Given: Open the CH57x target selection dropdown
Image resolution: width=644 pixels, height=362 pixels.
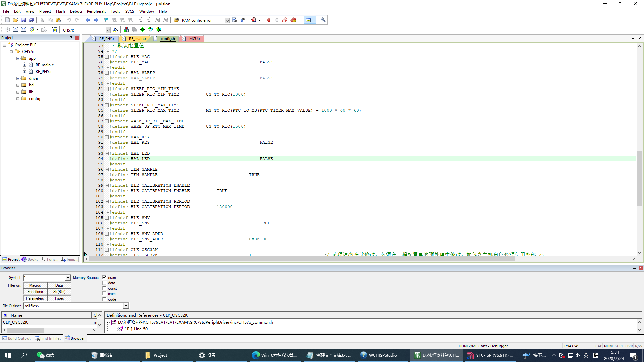Looking at the screenshot, I should pyautogui.click(x=108, y=30).
